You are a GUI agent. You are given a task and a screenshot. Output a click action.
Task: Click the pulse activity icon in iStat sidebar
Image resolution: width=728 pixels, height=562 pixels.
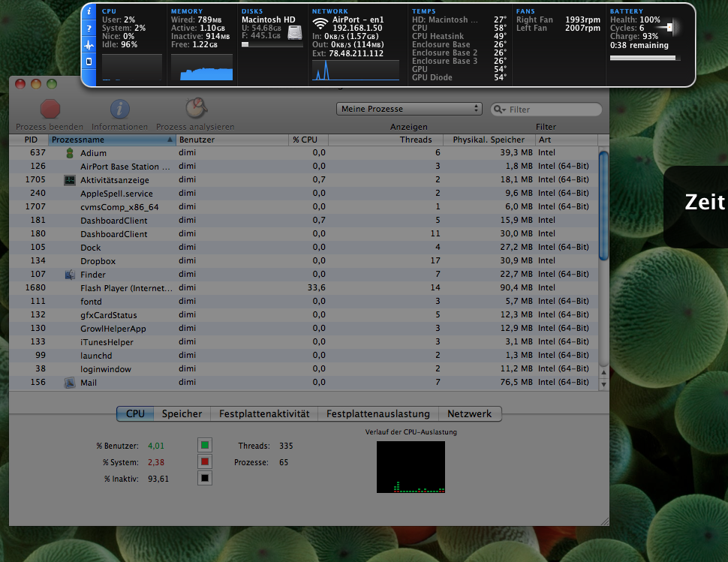pyautogui.click(x=89, y=46)
